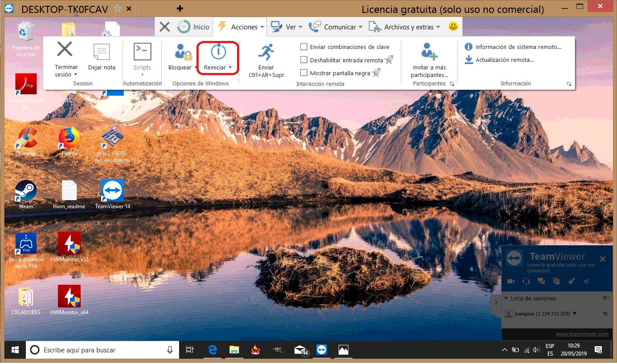Check Deshabilitar entrada remota

[x=304, y=60]
